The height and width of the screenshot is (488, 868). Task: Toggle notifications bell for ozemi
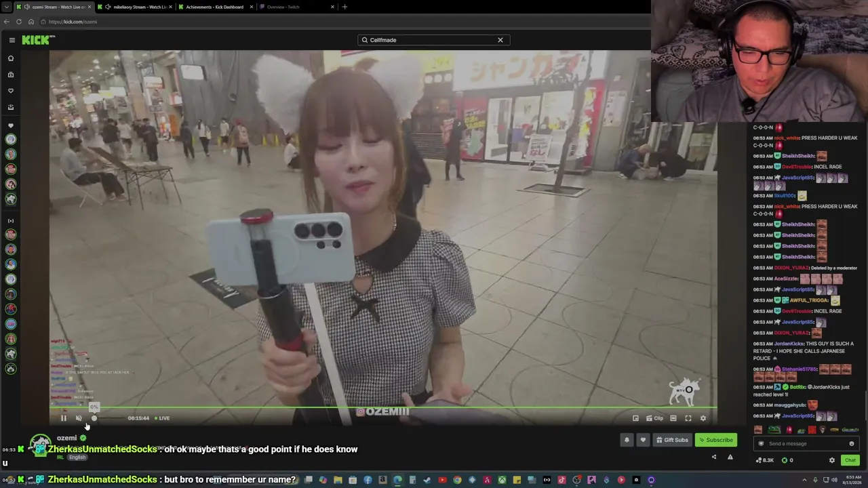coord(627,440)
